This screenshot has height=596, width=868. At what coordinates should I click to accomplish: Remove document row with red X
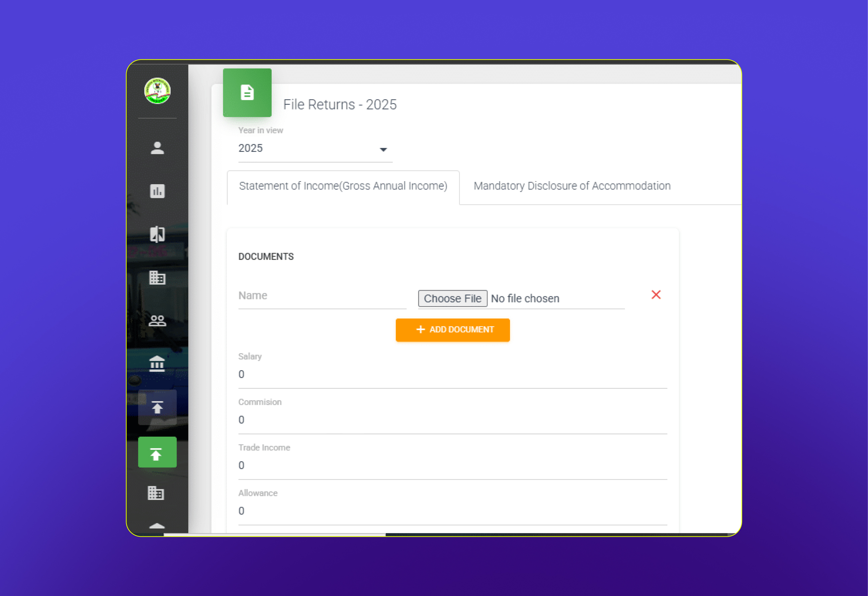coord(656,295)
